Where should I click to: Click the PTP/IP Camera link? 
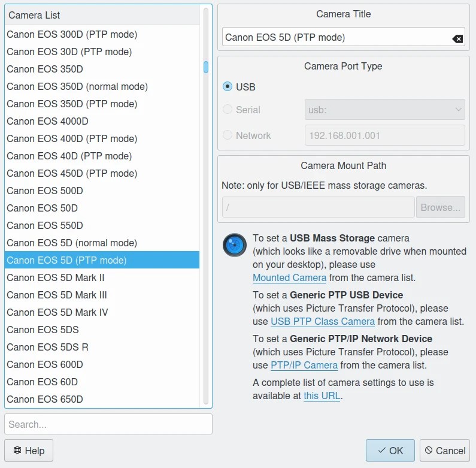[304, 365]
